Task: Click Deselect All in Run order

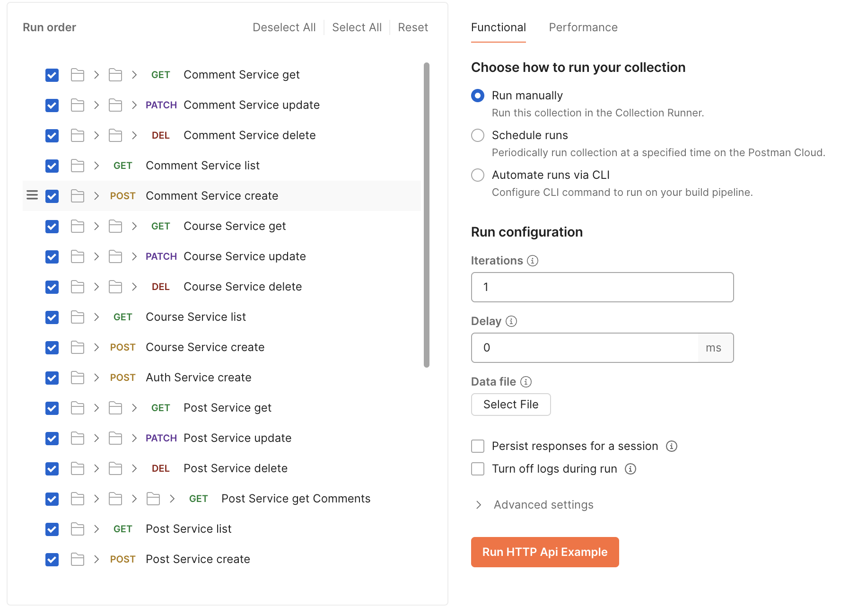Action: tap(284, 27)
